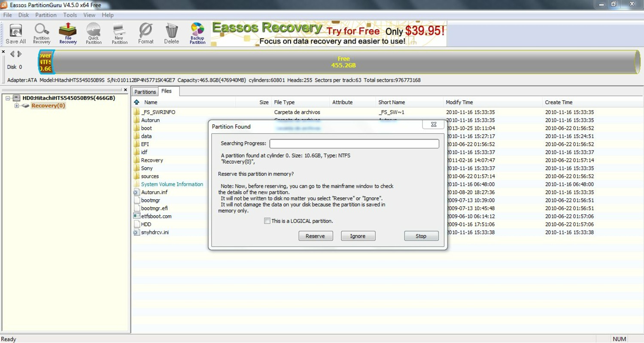
Task: Open the Tools menu
Action: [x=70, y=15]
